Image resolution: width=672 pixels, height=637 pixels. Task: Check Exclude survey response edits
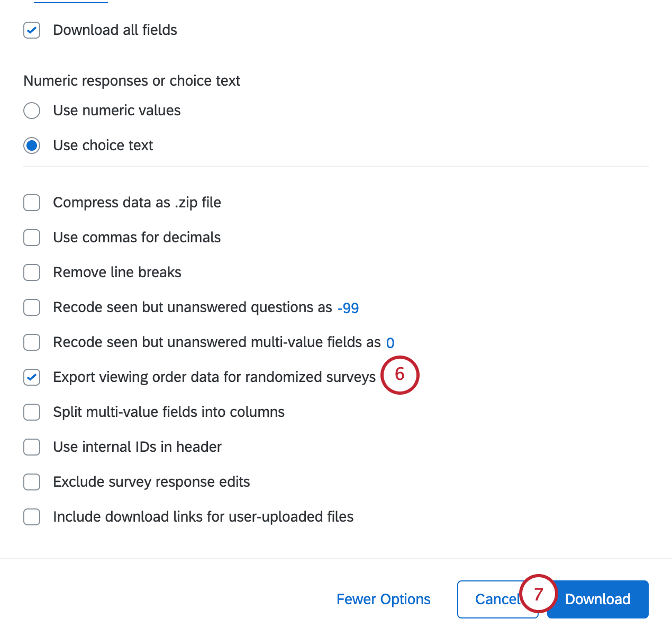tap(32, 482)
